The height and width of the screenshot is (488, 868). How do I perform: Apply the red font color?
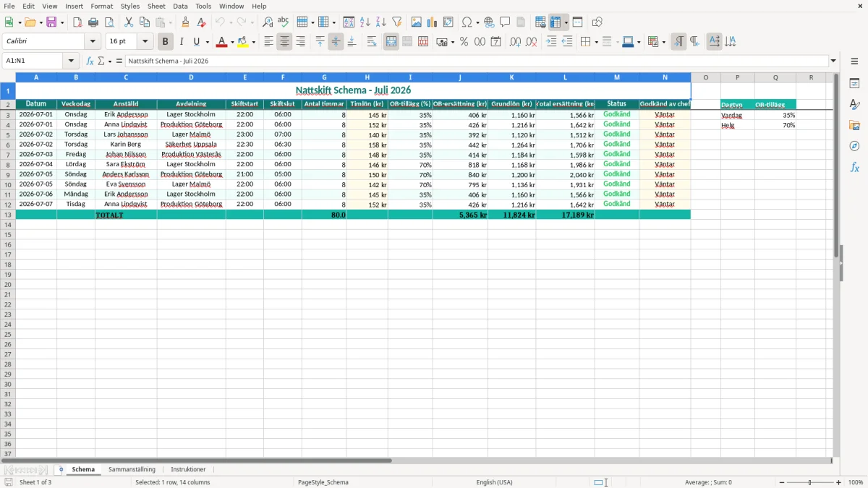click(x=221, y=42)
